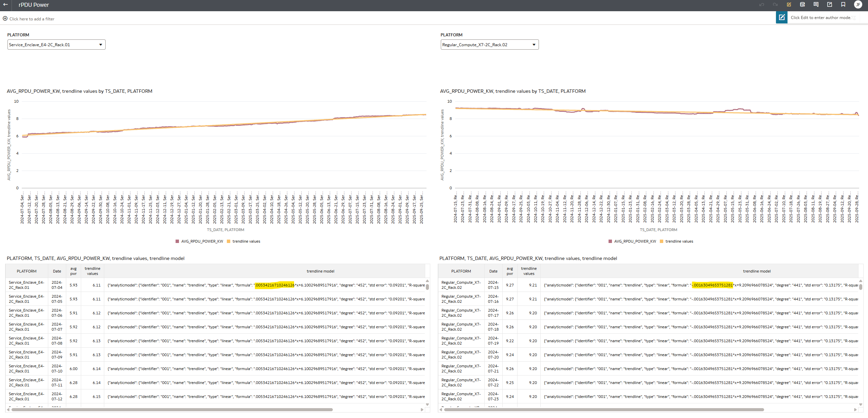Click the right chart's trendline values legend swatch
This screenshot has width=868, height=418.
[662, 241]
